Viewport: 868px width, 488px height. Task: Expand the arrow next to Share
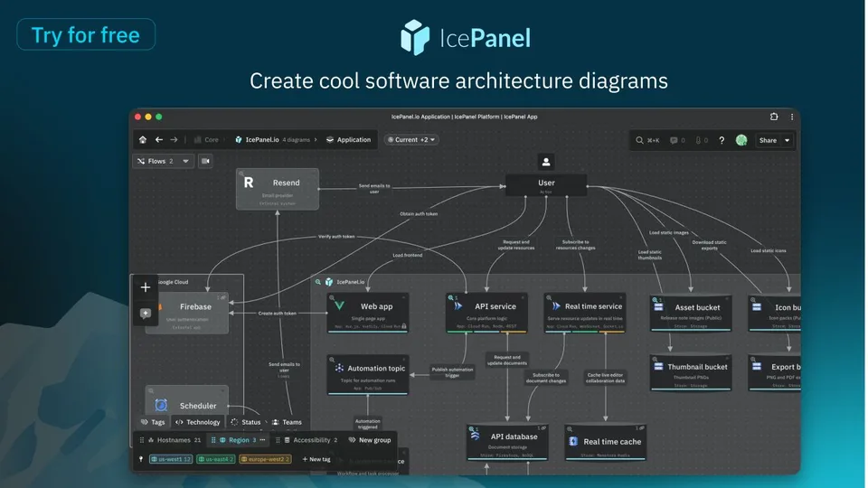(x=788, y=140)
